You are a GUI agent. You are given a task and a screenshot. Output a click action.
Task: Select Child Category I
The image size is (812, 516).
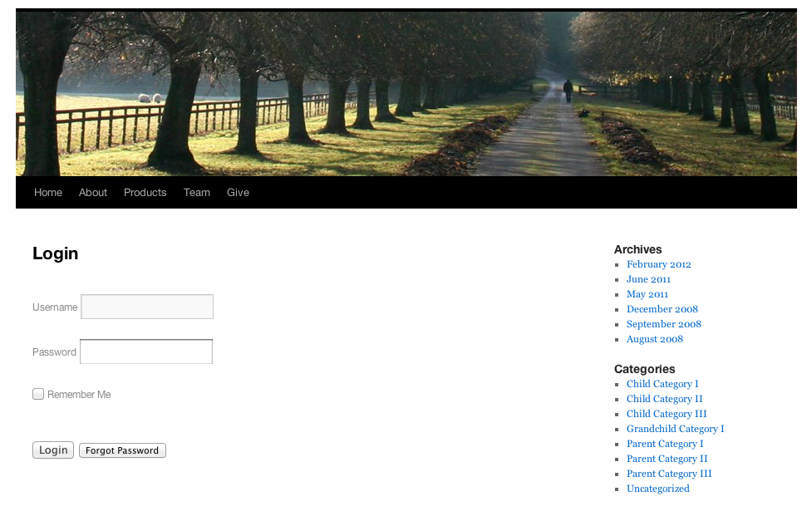click(x=662, y=383)
